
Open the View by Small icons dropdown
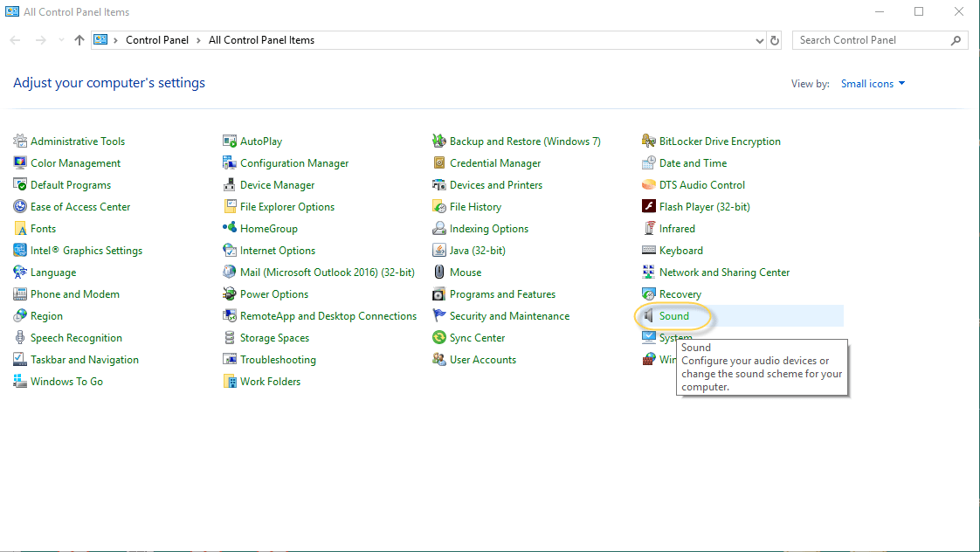pyautogui.click(x=873, y=84)
